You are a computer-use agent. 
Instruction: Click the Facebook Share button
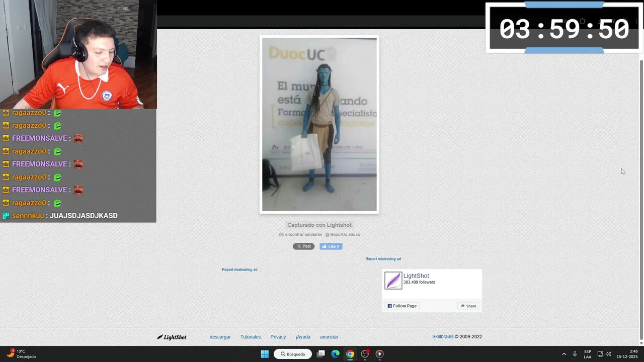click(x=468, y=306)
